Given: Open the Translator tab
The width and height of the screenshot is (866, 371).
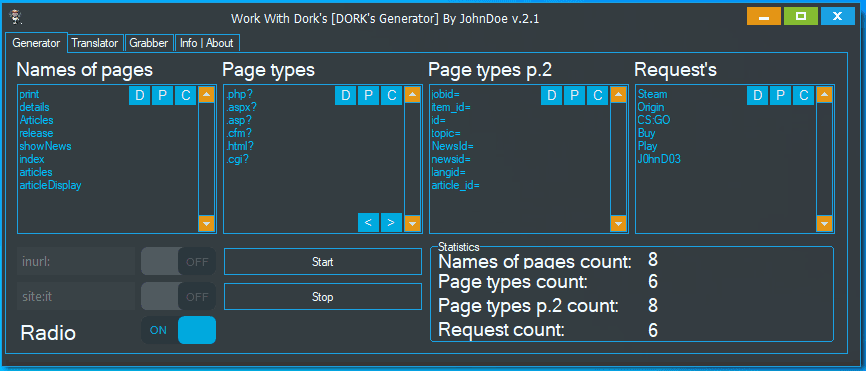Looking at the screenshot, I should tap(95, 43).
